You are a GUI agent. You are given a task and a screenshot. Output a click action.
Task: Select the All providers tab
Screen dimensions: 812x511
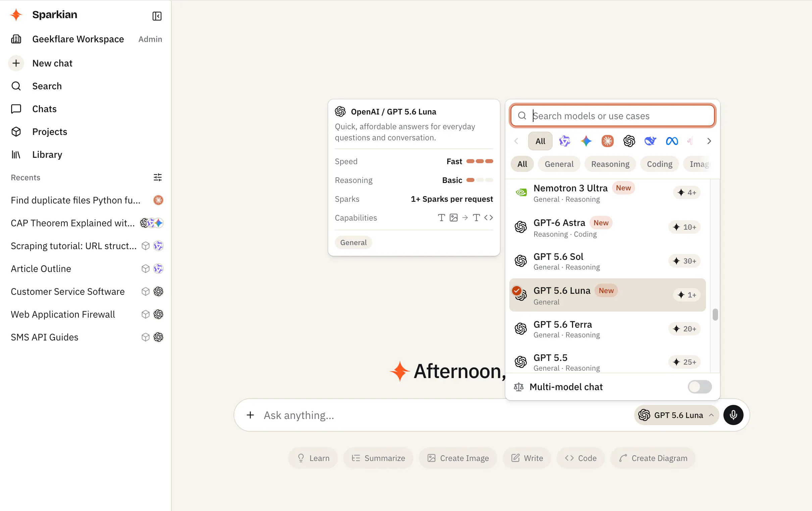click(540, 141)
